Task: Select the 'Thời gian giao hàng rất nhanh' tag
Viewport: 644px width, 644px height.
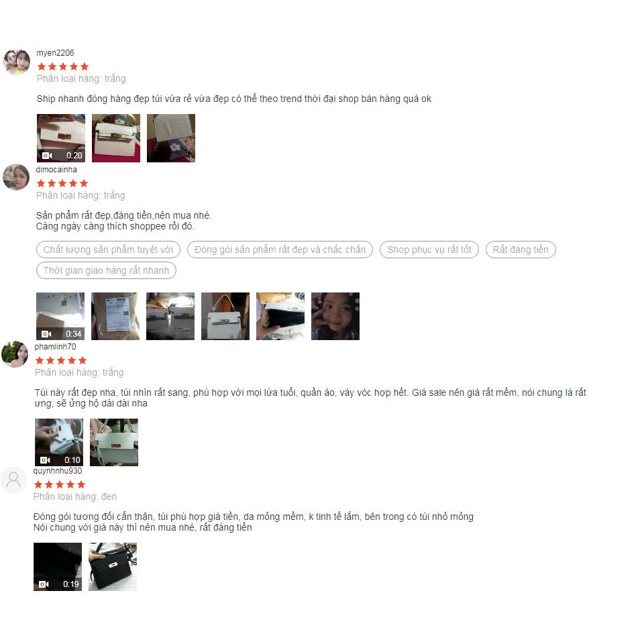Action: coord(106,270)
